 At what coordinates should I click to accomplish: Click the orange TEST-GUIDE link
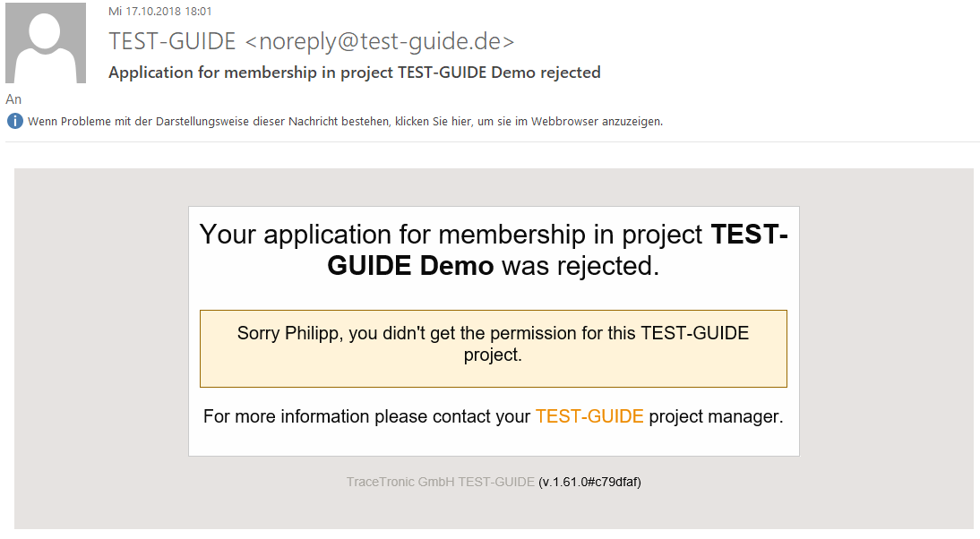pyautogui.click(x=589, y=416)
